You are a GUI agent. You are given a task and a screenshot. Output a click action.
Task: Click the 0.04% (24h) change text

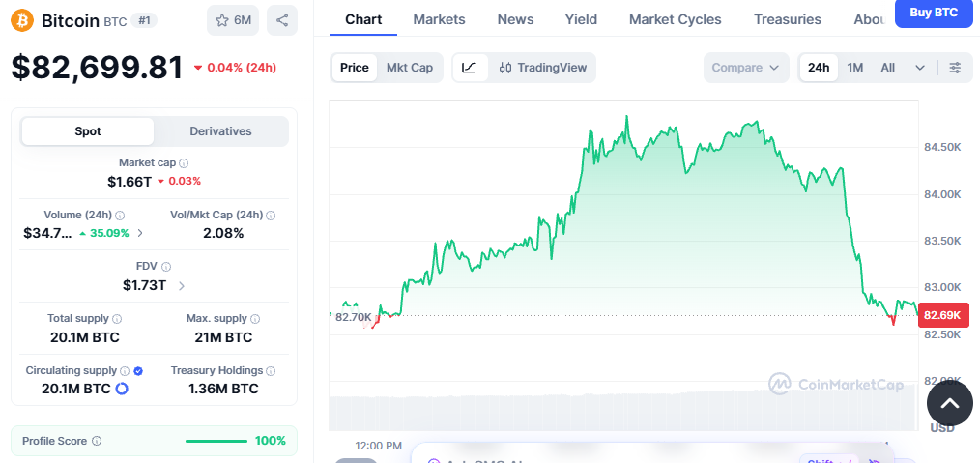coord(242,67)
